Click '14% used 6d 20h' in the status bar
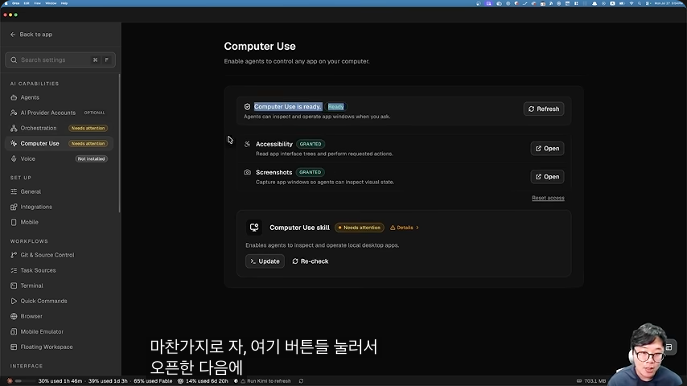The width and height of the screenshot is (687, 386). click(207, 381)
